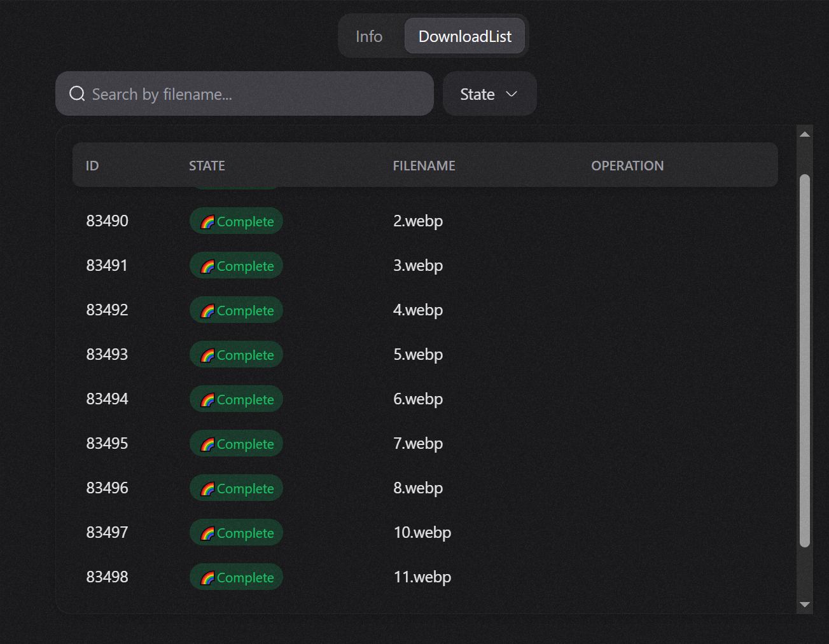Click the STATE column header

(x=206, y=165)
